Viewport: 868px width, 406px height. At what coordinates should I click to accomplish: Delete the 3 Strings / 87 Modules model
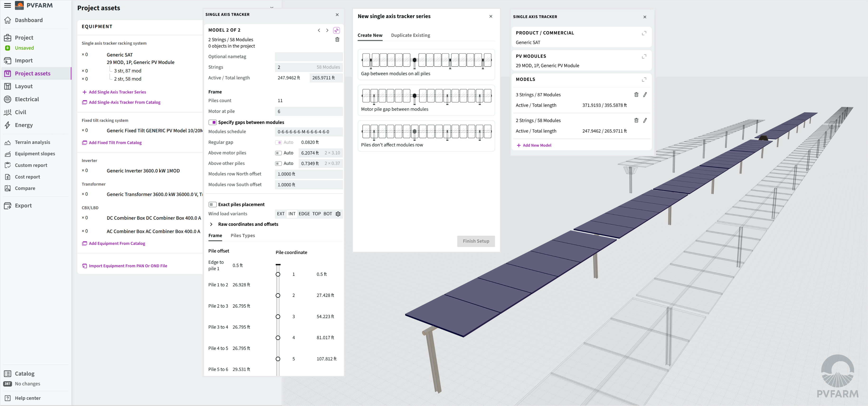(636, 95)
